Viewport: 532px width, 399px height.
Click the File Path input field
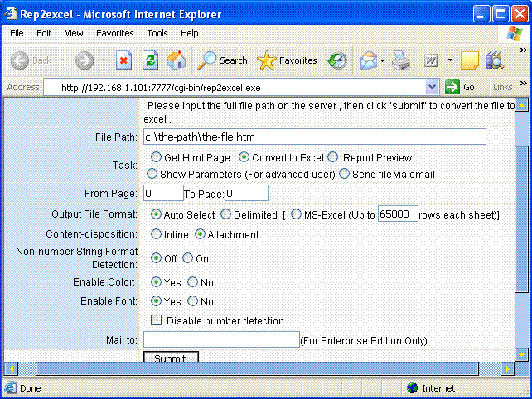pyautogui.click(x=315, y=137)
